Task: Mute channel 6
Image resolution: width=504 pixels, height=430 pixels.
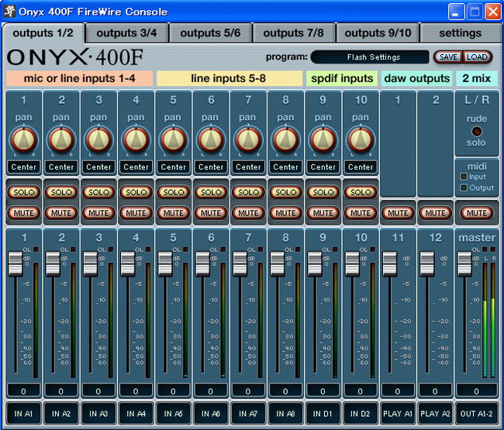Action: (211, 213)
